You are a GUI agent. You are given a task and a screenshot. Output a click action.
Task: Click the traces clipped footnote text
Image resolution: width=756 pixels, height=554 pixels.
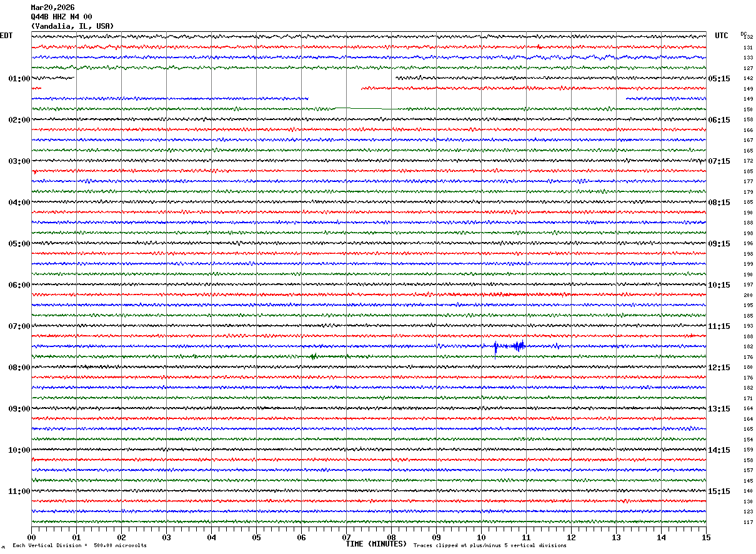[490, 546]
